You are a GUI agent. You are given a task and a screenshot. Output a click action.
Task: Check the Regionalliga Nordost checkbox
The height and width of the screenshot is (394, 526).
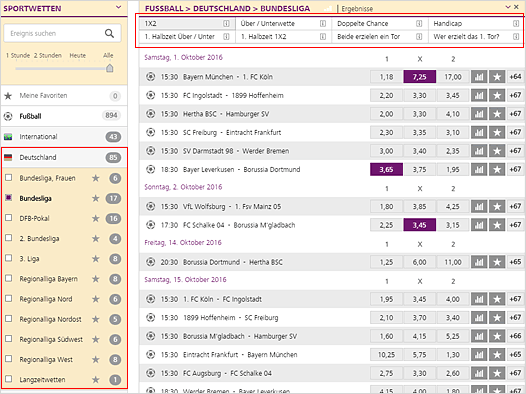click(x=9, y=319)
